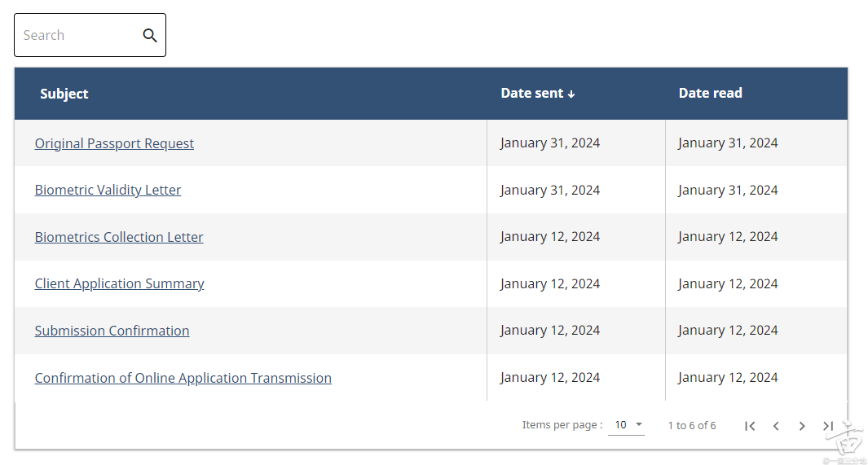Image resolution: width=868 pixels, height=465 pixels.
Task: Open Items per page dropdown
Action: click(626, 425)
